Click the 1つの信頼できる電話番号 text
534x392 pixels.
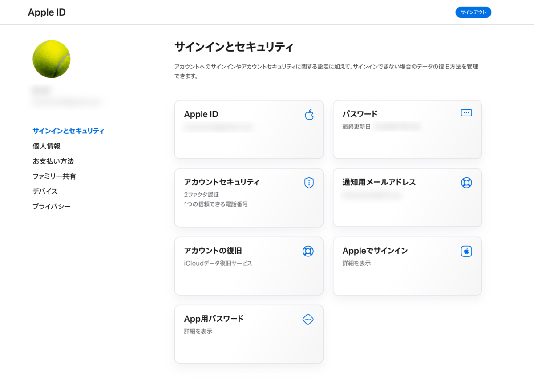(x=216, y=204)
